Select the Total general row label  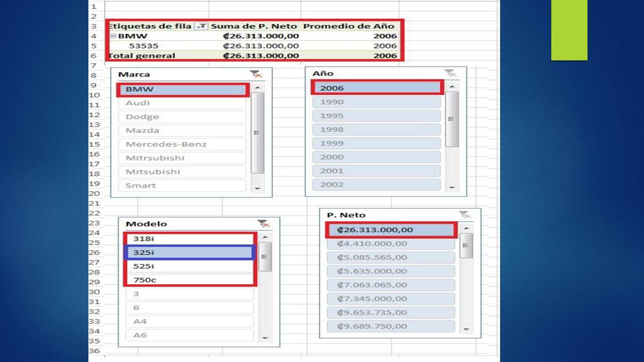click(x=142, y=55)
